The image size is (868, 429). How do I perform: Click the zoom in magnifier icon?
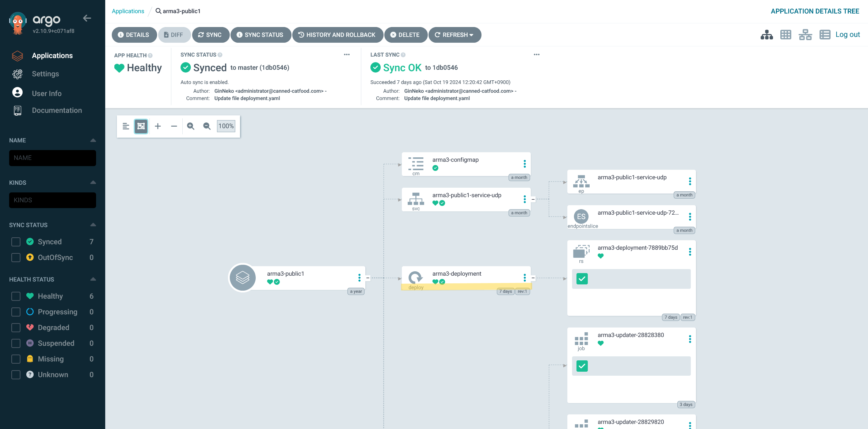click(191, 126)
